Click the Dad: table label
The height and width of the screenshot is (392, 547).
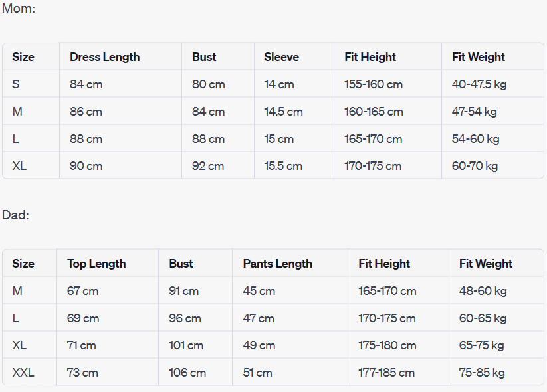16,215
